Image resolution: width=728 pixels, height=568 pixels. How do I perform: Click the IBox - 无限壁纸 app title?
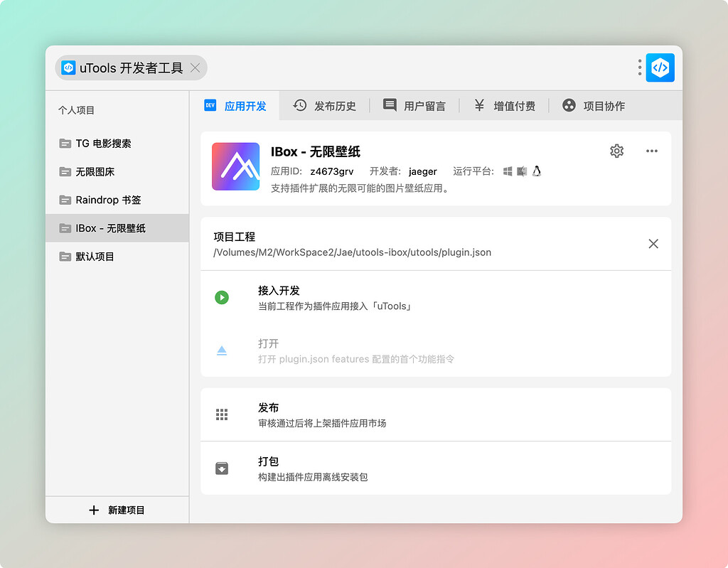click(315, 151)
